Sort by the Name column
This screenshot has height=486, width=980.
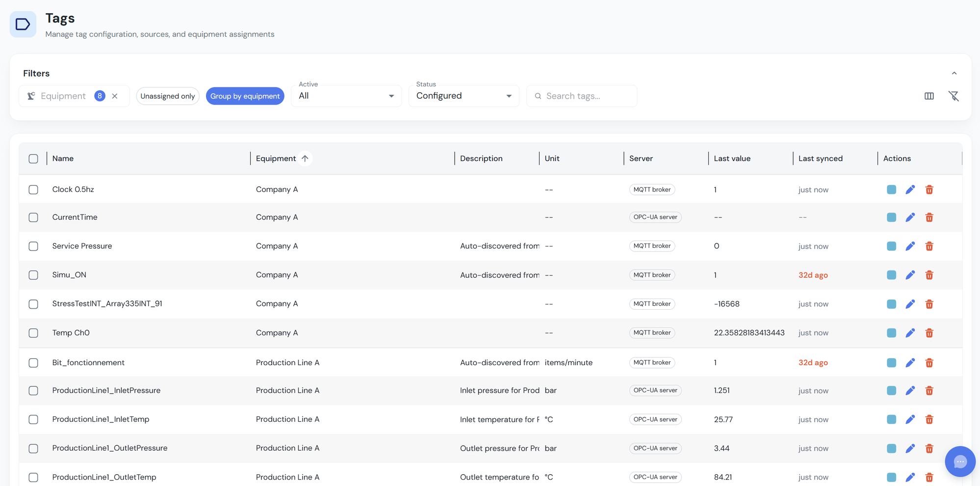pyautogui.click(x=63, y=159)
